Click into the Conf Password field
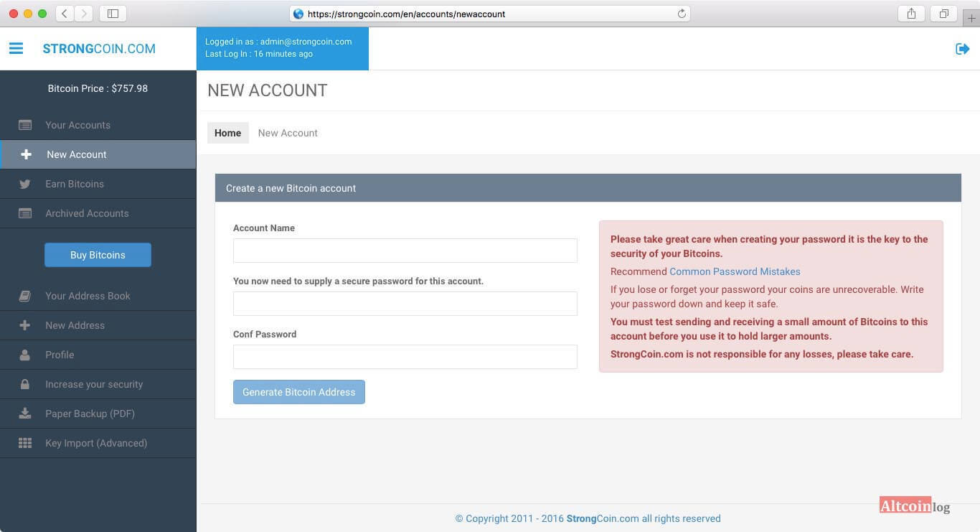 click(x=405, y=357)
